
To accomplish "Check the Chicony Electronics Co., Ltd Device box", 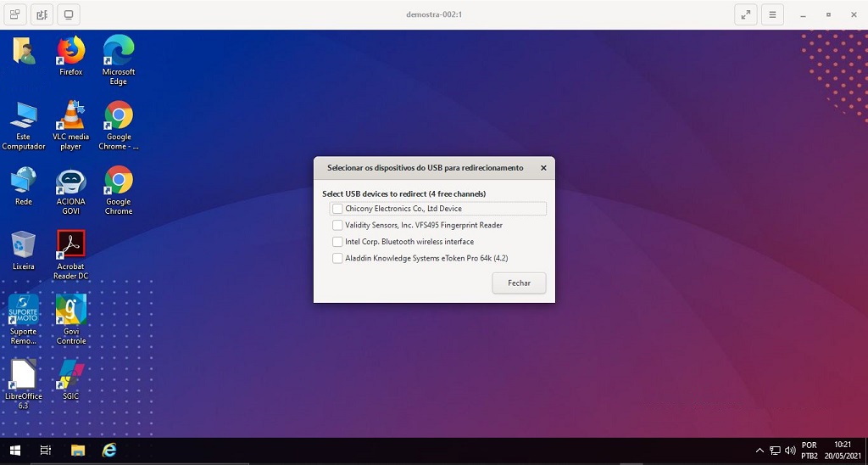I will [x=337, y=209].
